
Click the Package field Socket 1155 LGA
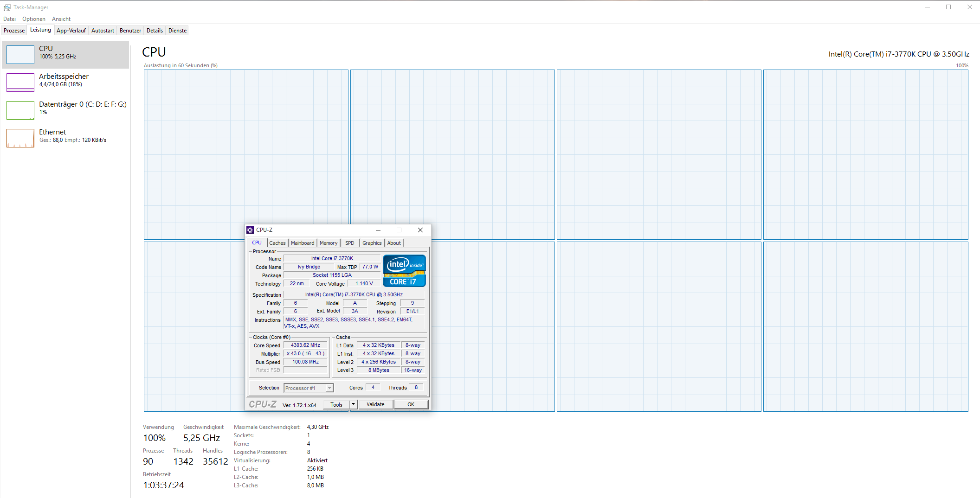[332, 275]
